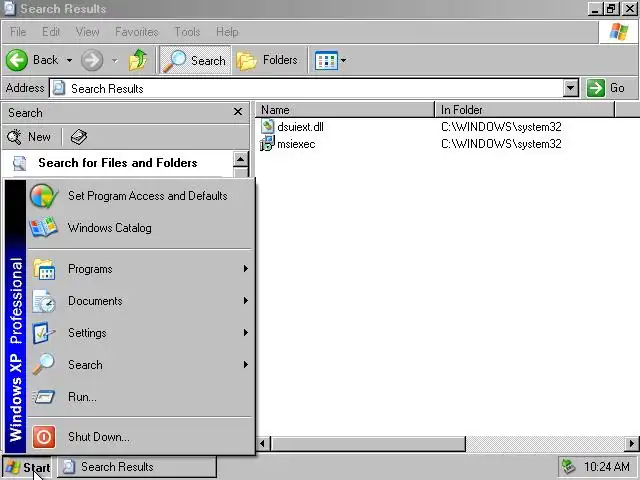This screenshot has height=480, width=640.
Task: Click folder path of dsuiext.dll row
Action: 501,127
